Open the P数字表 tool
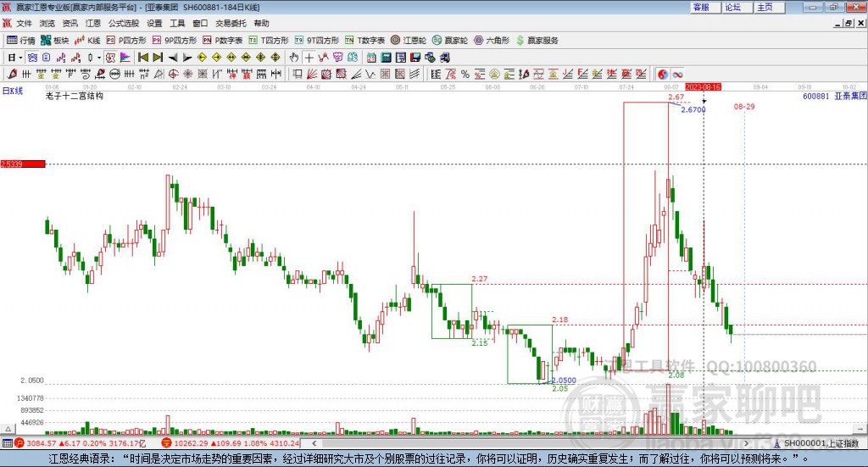Screen dimensions: 868x467 223,41
